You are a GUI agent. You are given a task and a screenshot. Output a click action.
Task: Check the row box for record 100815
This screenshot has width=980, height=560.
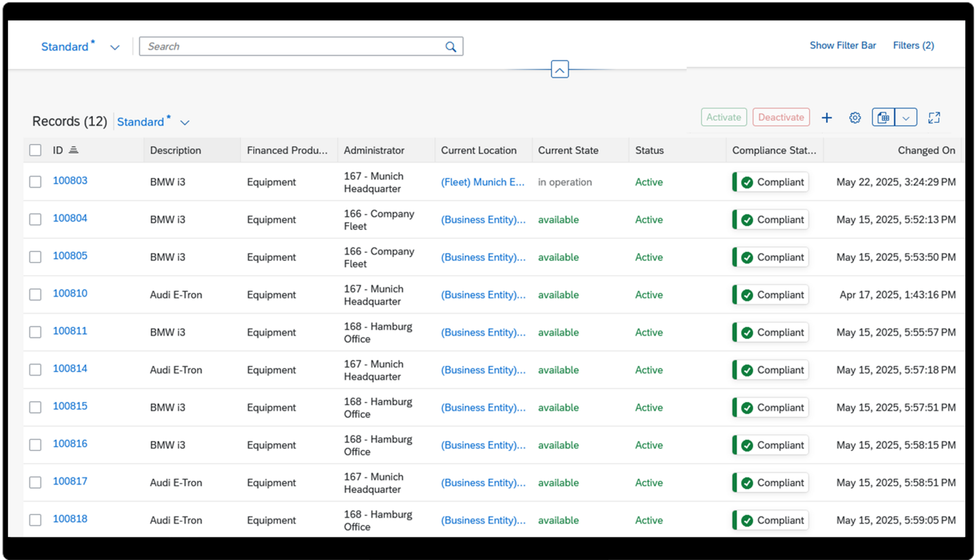coord(35,408)
